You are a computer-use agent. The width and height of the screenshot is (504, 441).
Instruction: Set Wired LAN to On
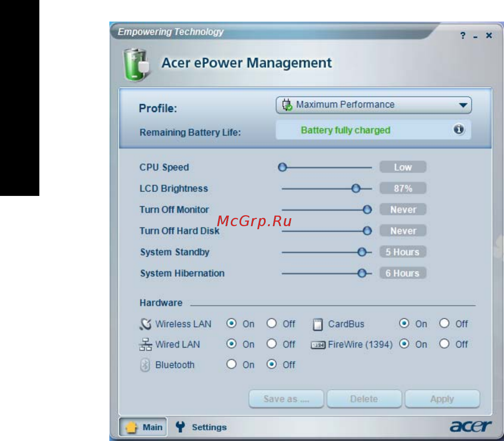pyautogui.click(x=231, y=344)
